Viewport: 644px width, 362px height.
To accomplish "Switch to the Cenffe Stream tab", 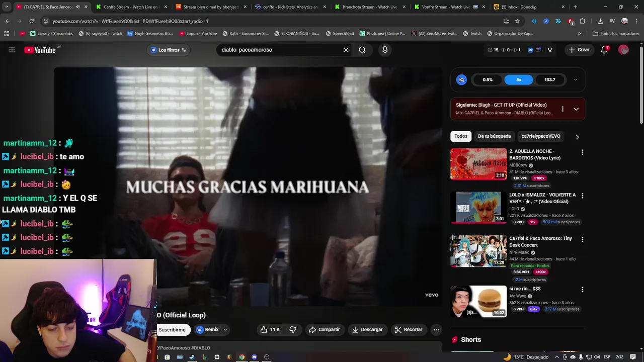I will tap(131, 7).
